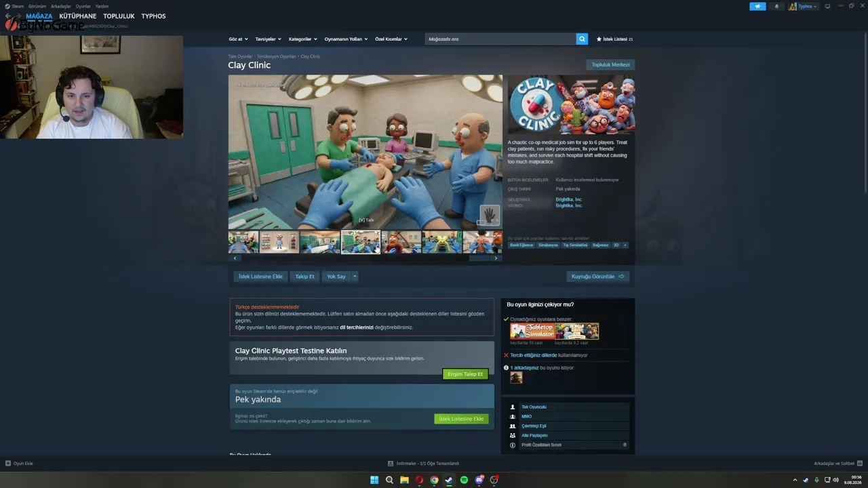Click the Takip Et button

[x=304, y=277]
